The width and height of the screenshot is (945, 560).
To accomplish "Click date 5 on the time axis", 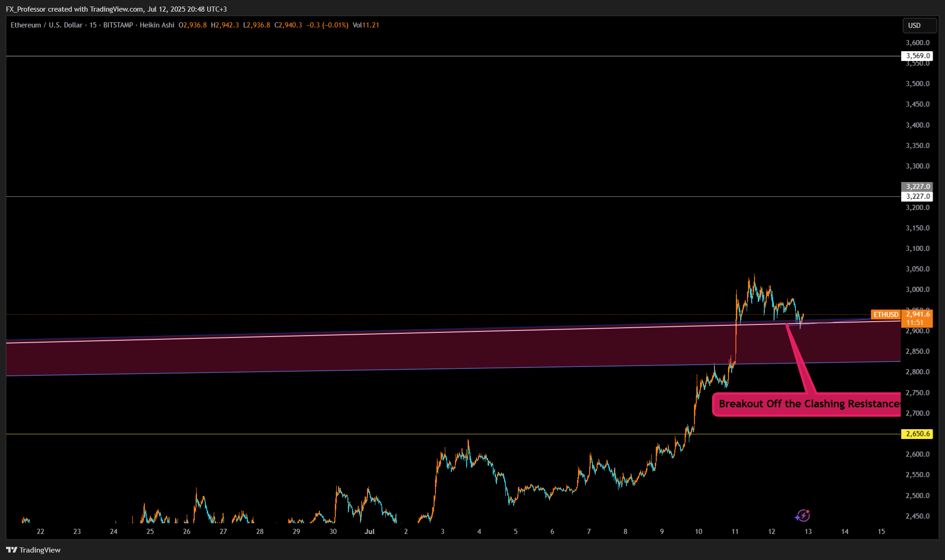I will [516, 531].
